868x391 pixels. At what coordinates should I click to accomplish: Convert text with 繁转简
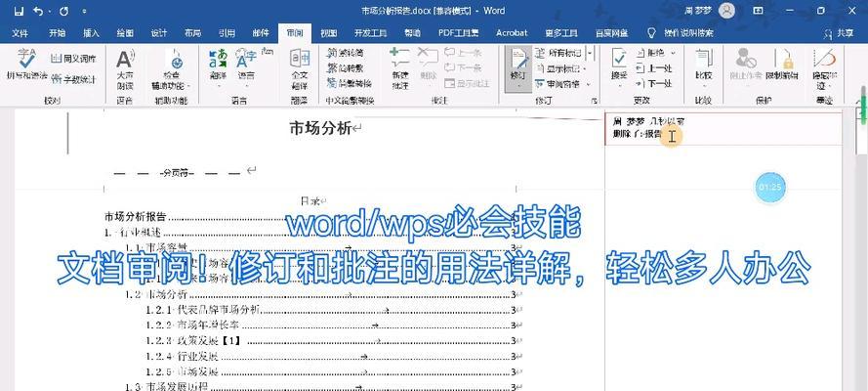(345, 53)
